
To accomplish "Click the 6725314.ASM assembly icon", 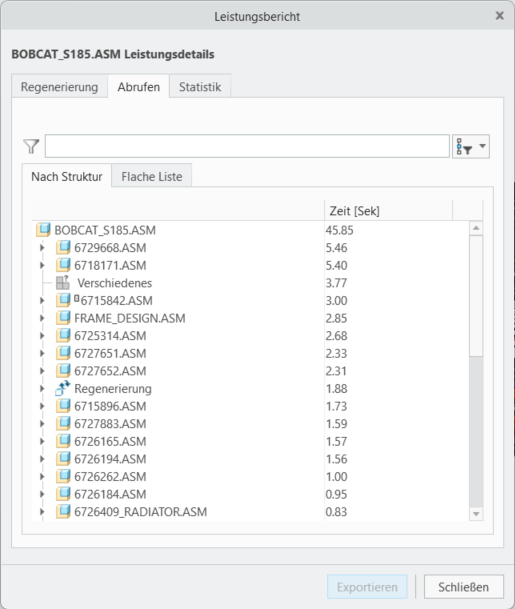I will 63,336.
